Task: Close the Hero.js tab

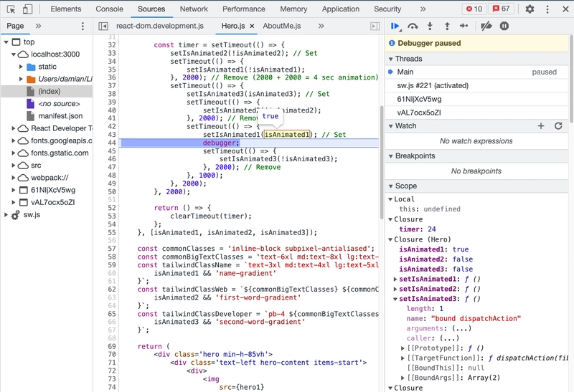Action: (x=252, y=26)
